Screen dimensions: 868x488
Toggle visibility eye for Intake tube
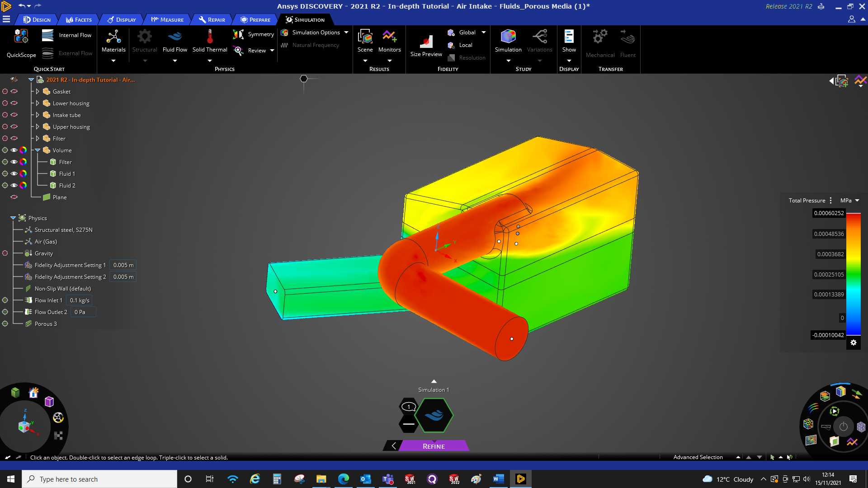coord(14,115)
